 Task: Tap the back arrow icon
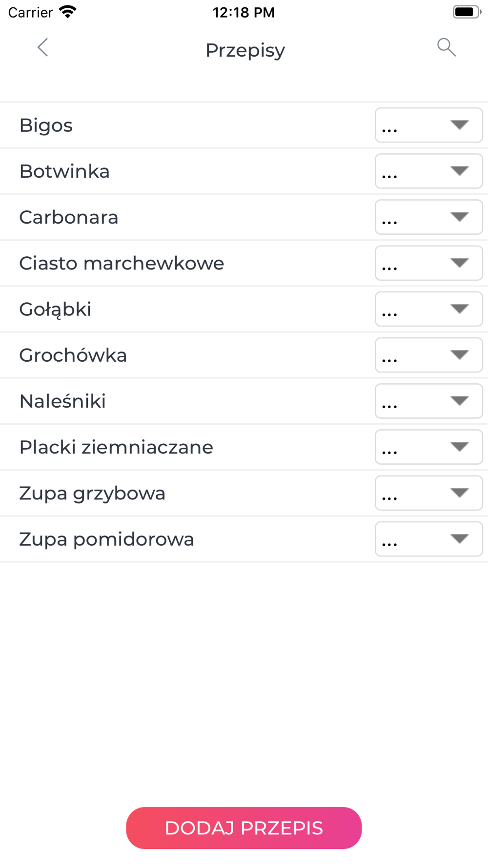click(x=43, y=48)
